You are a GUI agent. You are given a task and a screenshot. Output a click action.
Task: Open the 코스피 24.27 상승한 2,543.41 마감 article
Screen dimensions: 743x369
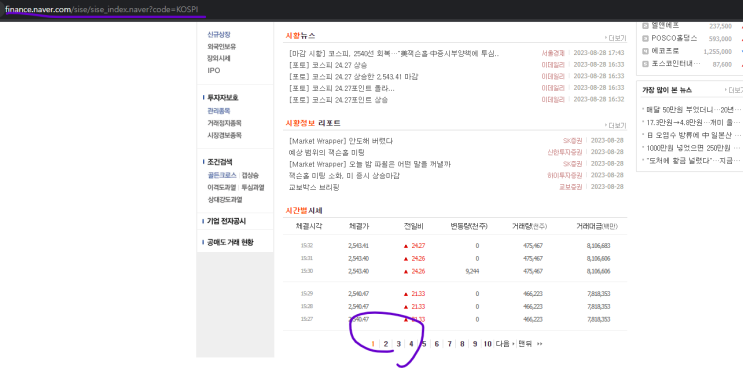353,76
